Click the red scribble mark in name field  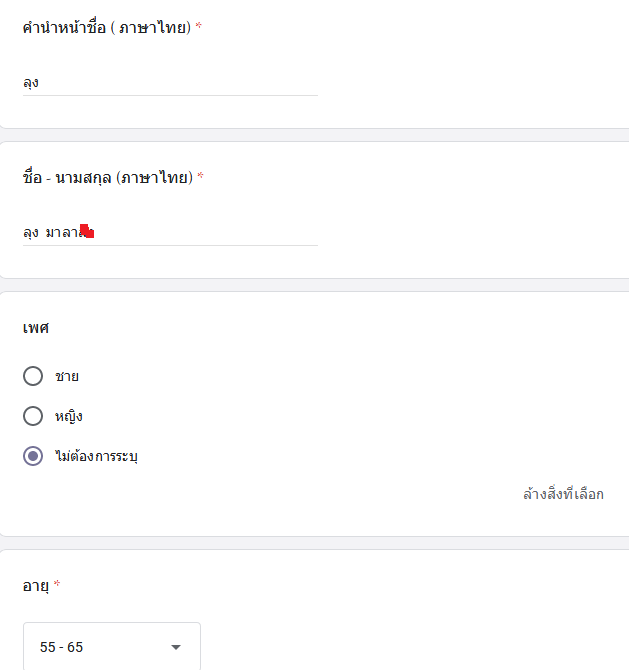pyautogui.click(x=88, y=232)
